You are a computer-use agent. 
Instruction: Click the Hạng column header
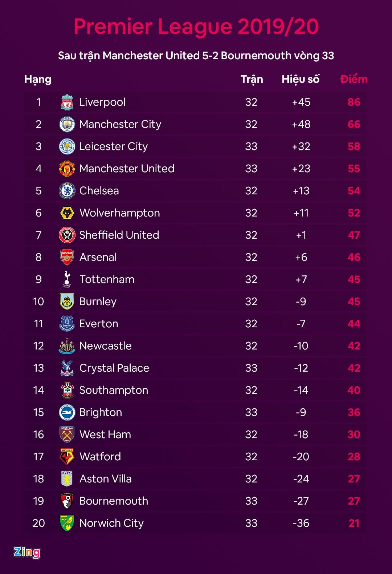pyautogui.click(x=38, y=79)
